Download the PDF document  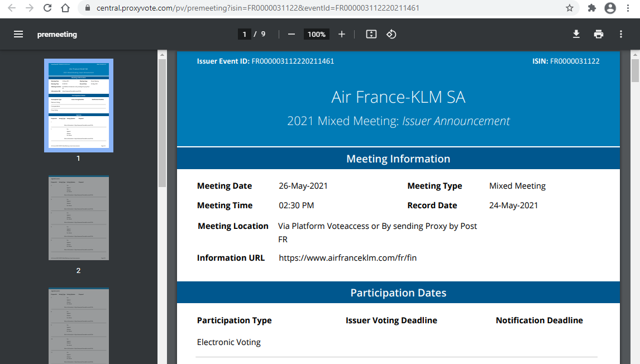(x=576, y=34)
